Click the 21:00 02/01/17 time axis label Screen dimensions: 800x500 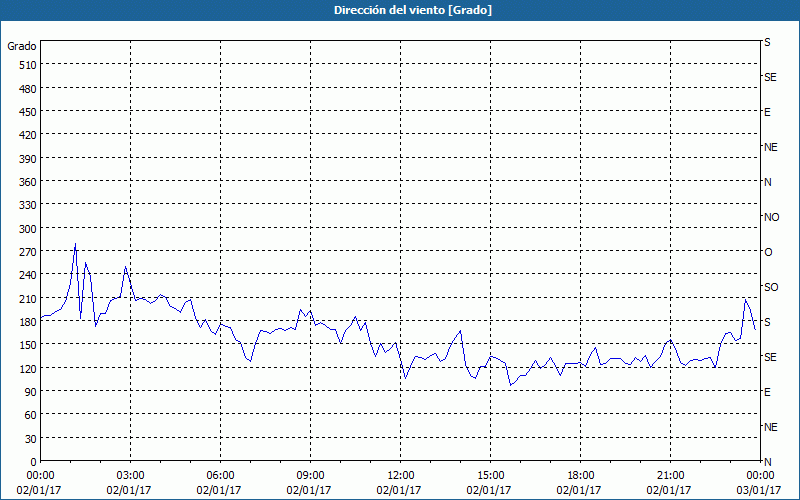669,483
